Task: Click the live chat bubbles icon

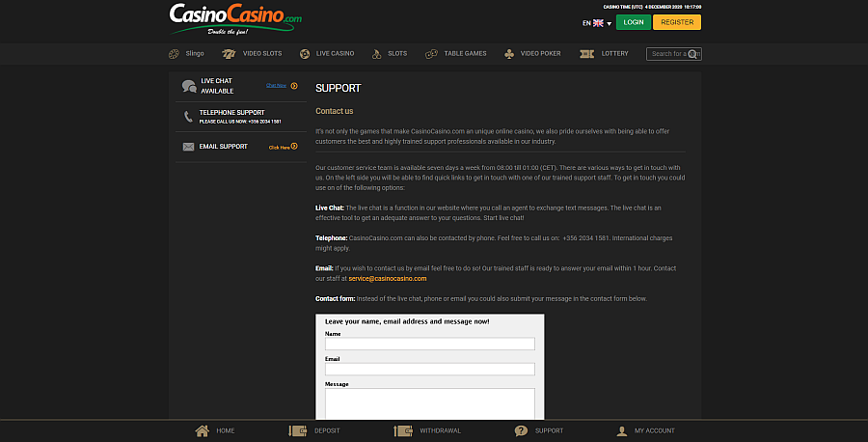Action: point(189,86)
